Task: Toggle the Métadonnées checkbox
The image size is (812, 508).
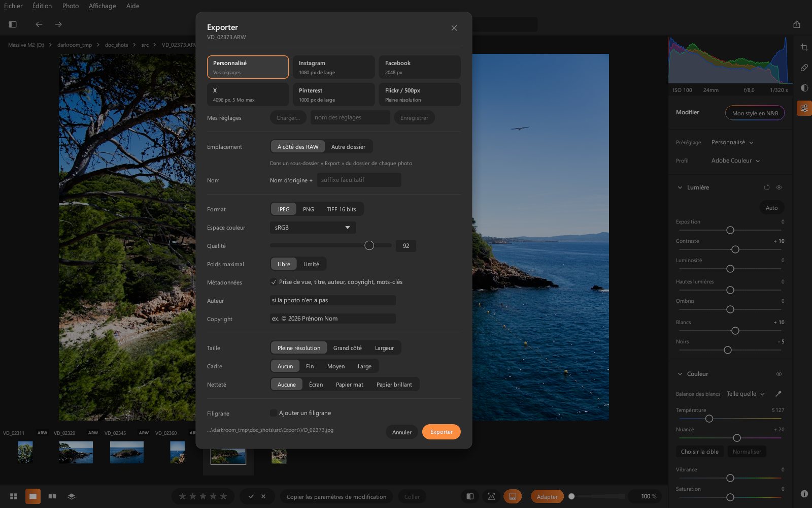Action: [x=274, y=282]
